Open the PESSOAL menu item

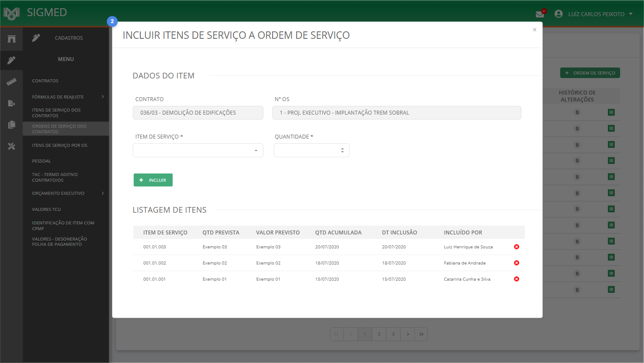(x=41, y=161)
